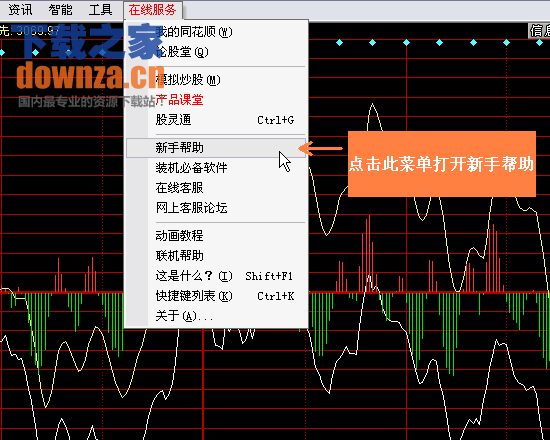
Task: Open 快捷键列表 (K) menu entry
Action: click(216, 296)
